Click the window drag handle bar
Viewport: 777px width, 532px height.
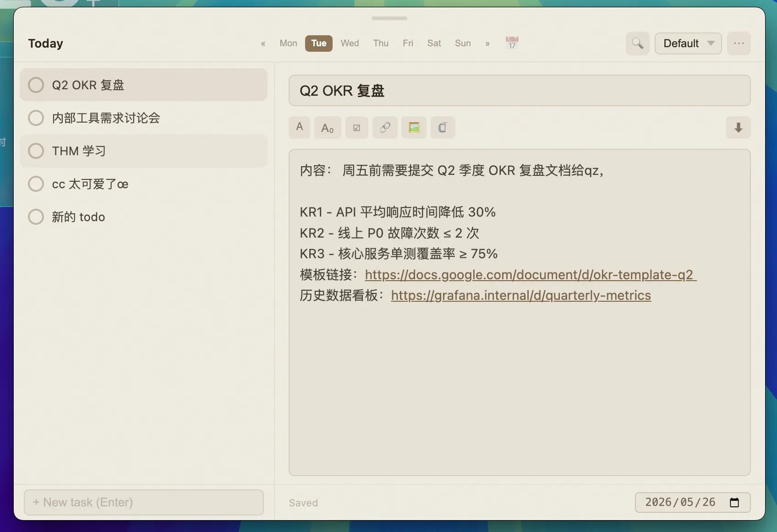389,18
